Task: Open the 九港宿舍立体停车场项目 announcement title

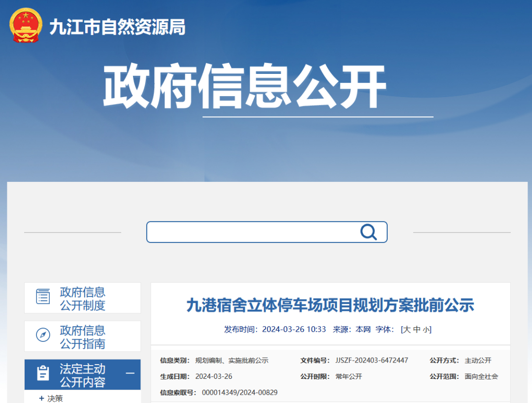Action: pyautogui.click(x=331, y=305)
